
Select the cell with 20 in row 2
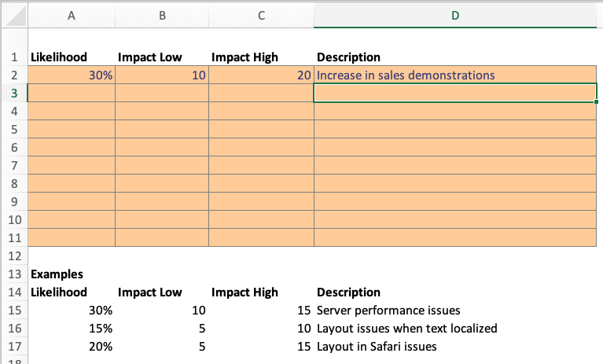[261, 75]
